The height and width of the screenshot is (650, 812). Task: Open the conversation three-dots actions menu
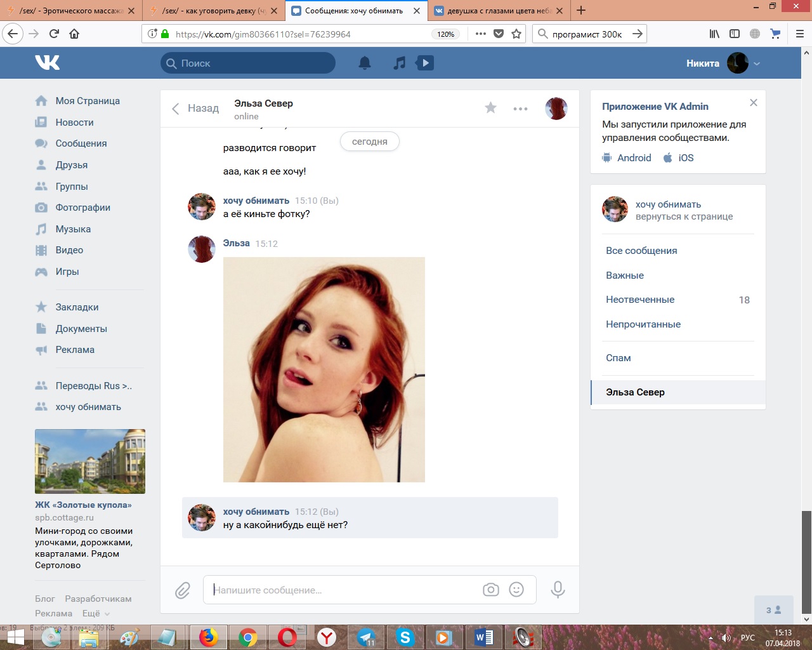[520, 109]
